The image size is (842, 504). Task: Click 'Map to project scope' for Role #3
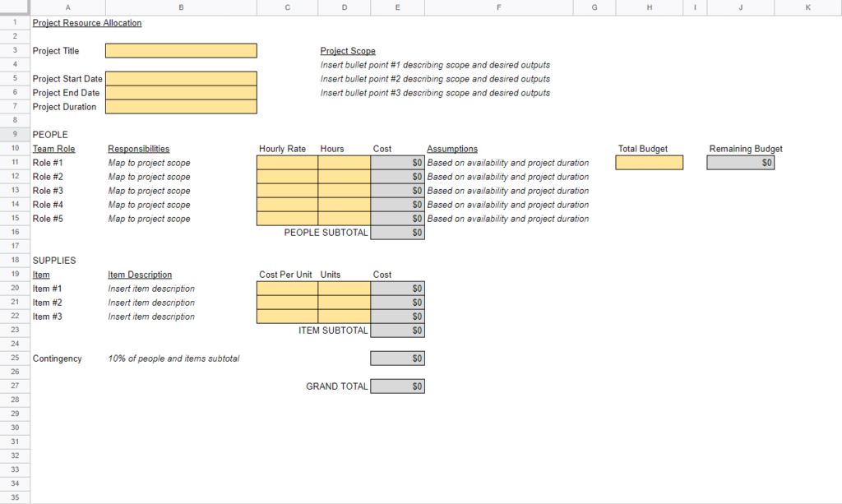149,191
